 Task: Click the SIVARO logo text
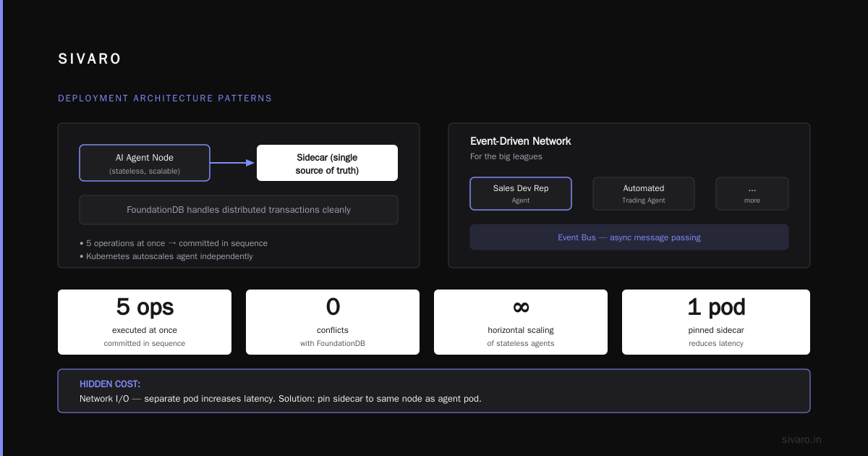(x=90, y=59)
